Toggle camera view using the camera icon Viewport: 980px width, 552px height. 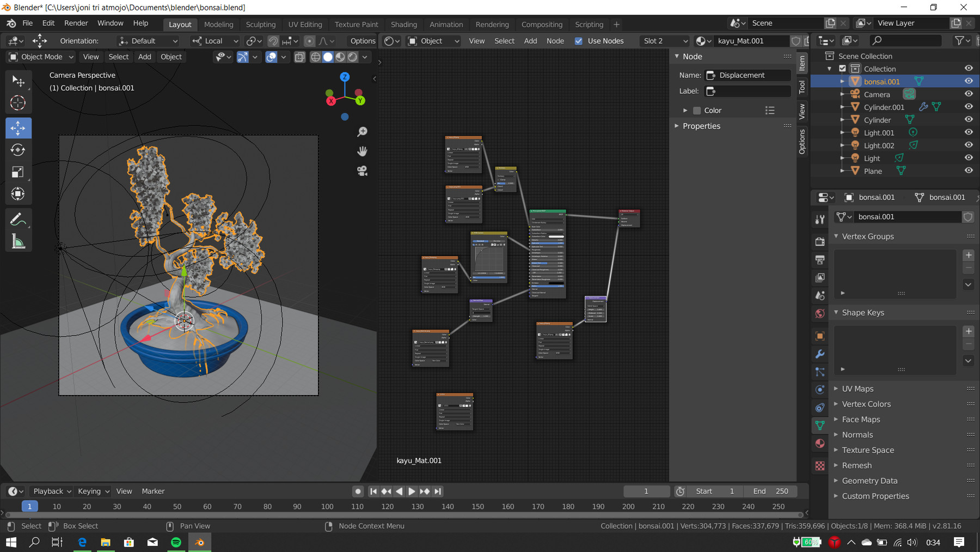coord(362,171)
